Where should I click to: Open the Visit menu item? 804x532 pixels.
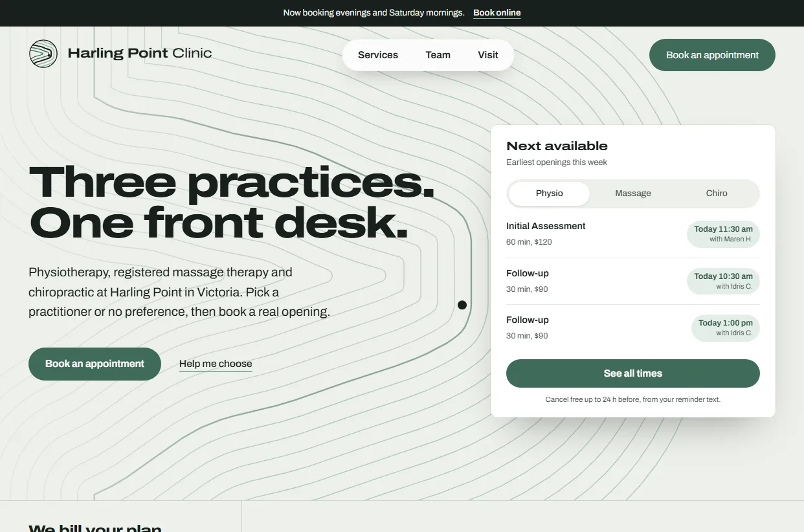coord(488,55)
